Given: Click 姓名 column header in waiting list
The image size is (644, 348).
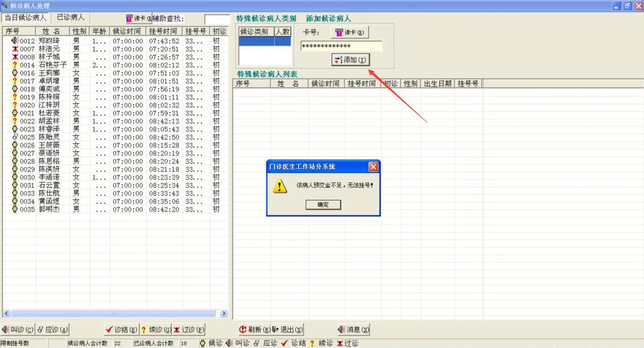Looking at the screenshot, I should pos(52,31).
